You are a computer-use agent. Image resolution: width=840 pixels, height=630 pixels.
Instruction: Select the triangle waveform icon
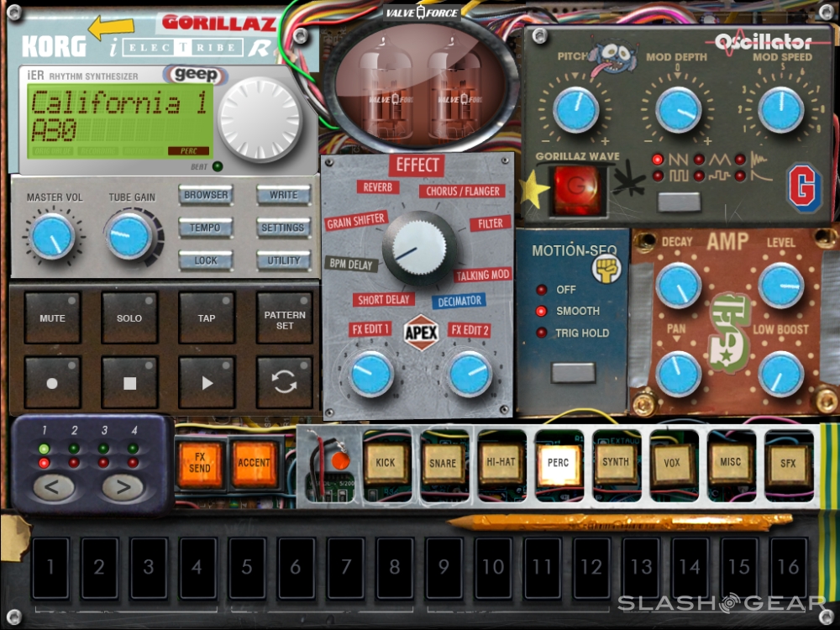point(720,160)
